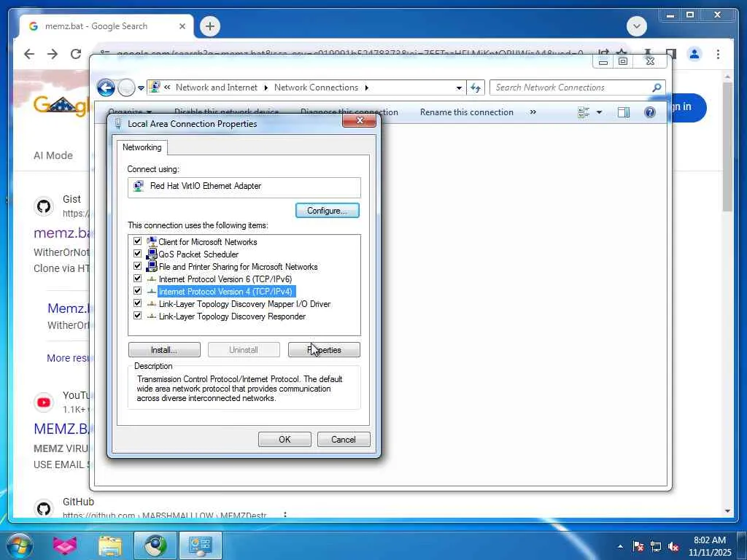747x560 pixels.
Task: Open recent pages dropdown in Explorer
Action: (141, 88)
